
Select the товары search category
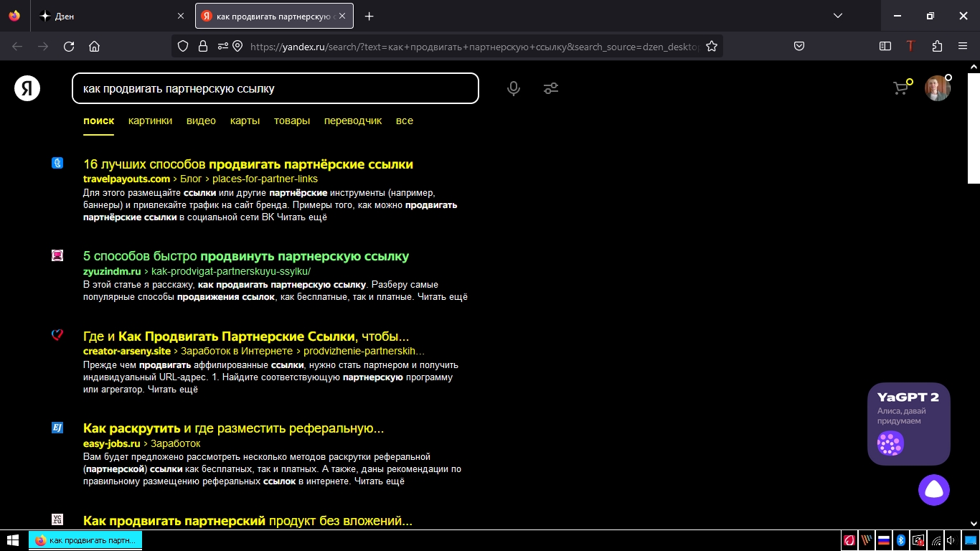pyautogui.click(x=292, y=121)
